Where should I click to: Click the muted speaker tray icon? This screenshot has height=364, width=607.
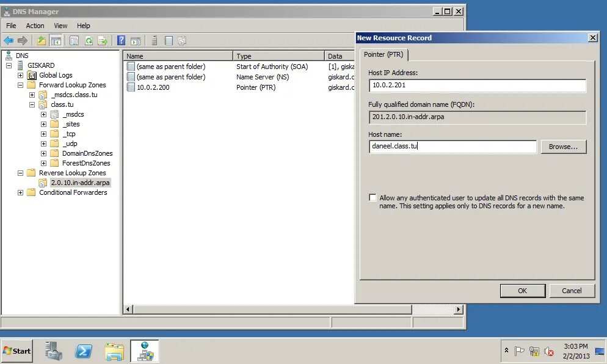[x=548, y=351]
